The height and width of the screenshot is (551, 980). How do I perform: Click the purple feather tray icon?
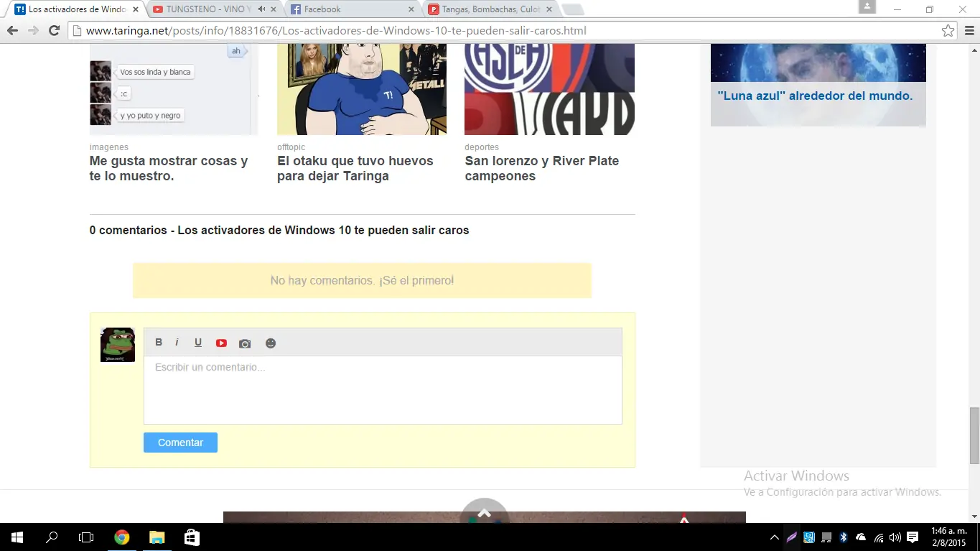(x=792, y=537)
